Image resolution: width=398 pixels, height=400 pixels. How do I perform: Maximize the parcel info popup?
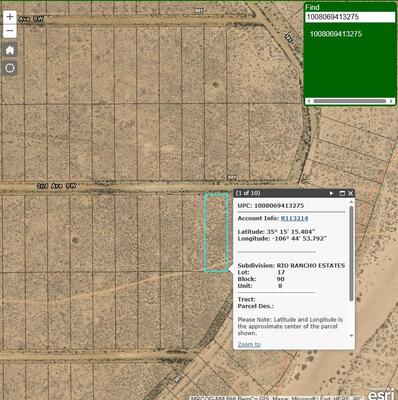(342, 193)
